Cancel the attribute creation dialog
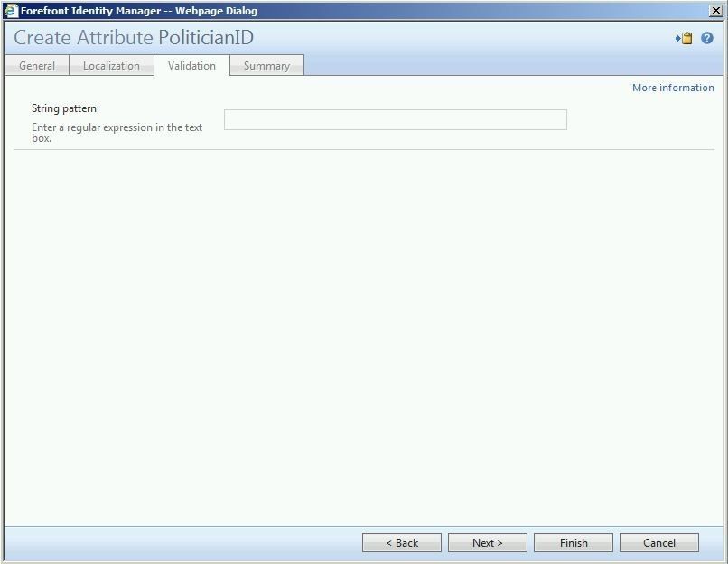 (659, 542)
